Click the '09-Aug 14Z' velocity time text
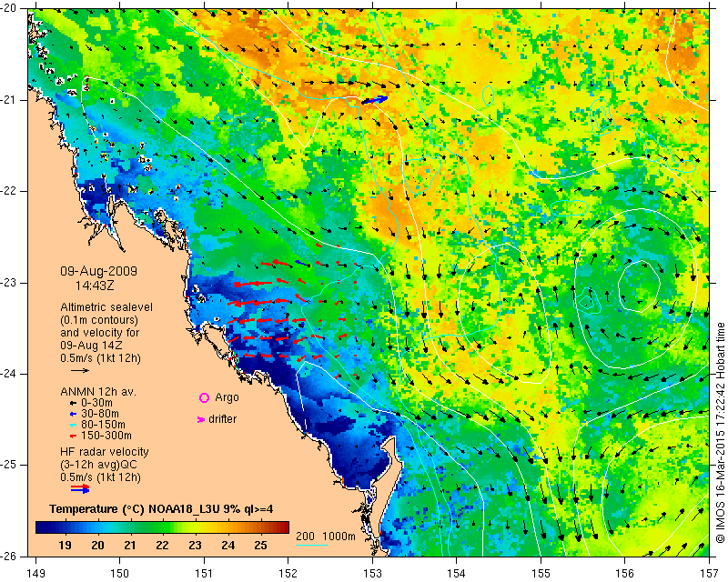 click(90, 346)
